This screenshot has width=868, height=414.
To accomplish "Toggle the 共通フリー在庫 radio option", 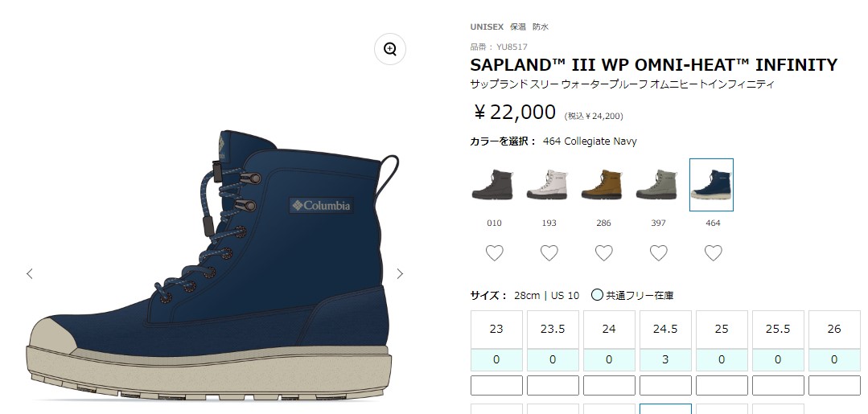I will click(x=597, y=295).
